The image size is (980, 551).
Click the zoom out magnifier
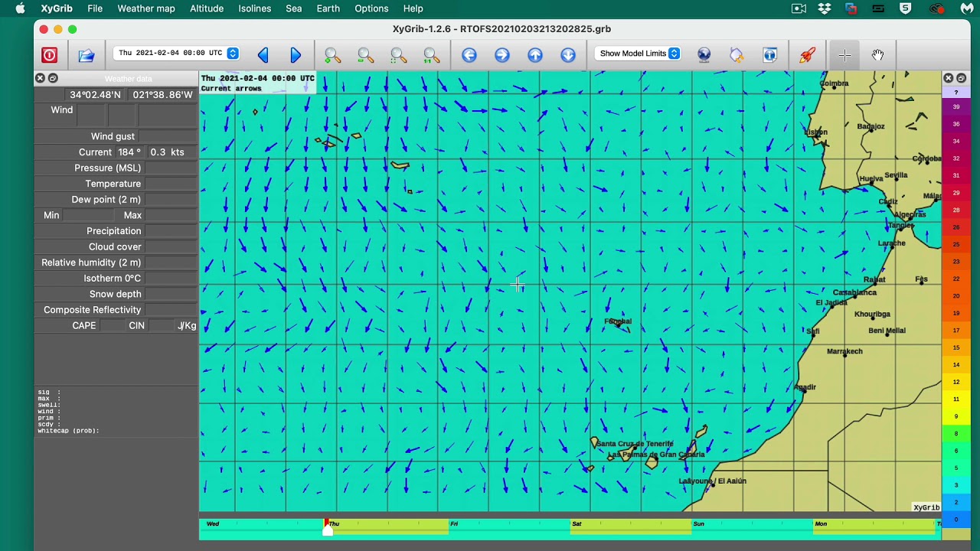pos(365,55)
